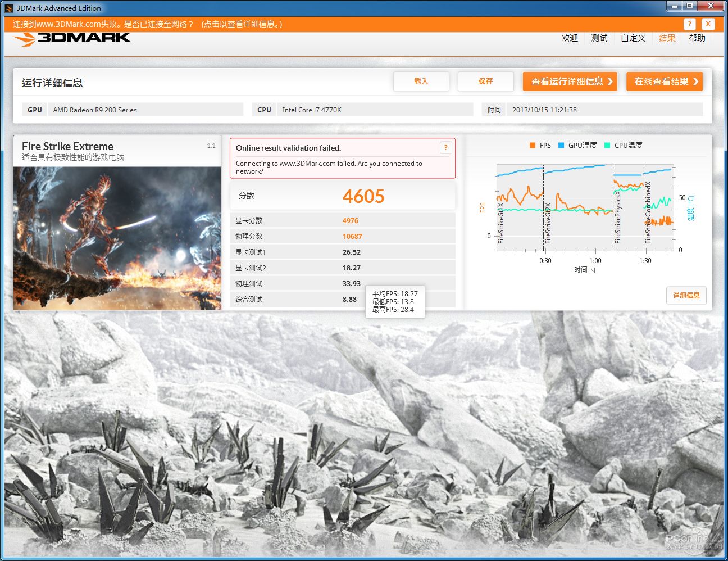Click the 保存 button to save the result

click(x=485, y=81)
